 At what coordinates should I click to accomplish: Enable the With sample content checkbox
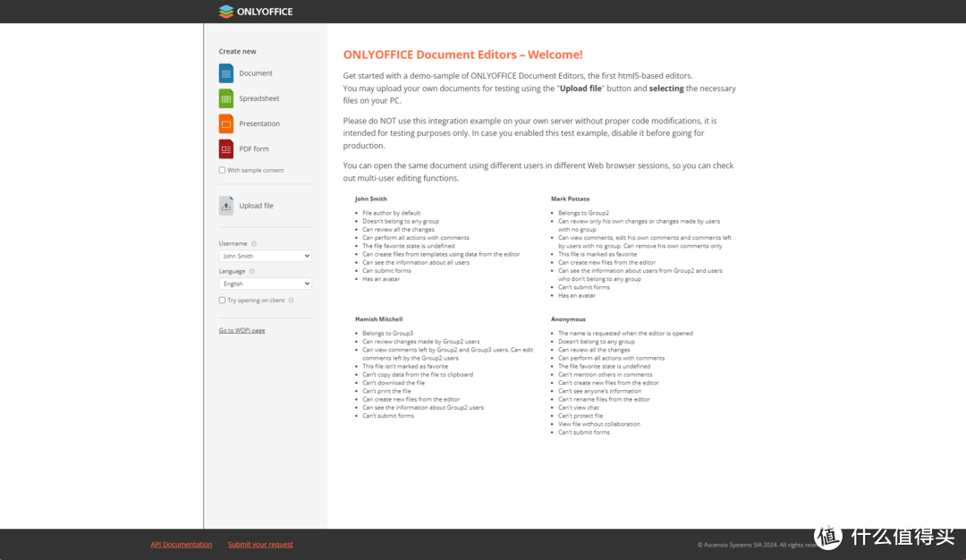tap(222, 170)
